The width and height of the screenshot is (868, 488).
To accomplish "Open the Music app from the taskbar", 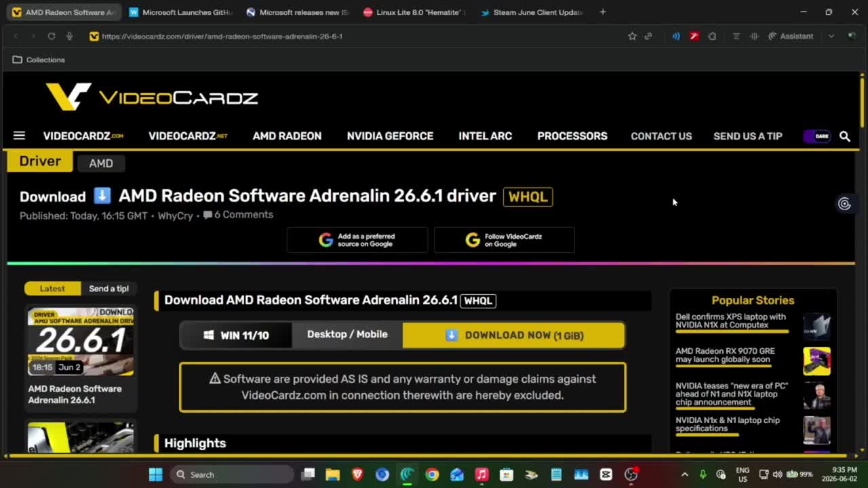I will pyautogui.click(x=481, y=474).
